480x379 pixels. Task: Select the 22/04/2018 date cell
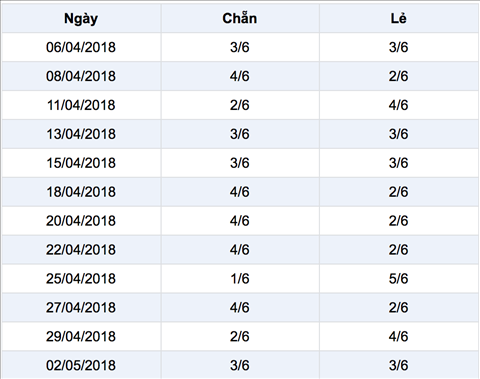click(81, 250)
